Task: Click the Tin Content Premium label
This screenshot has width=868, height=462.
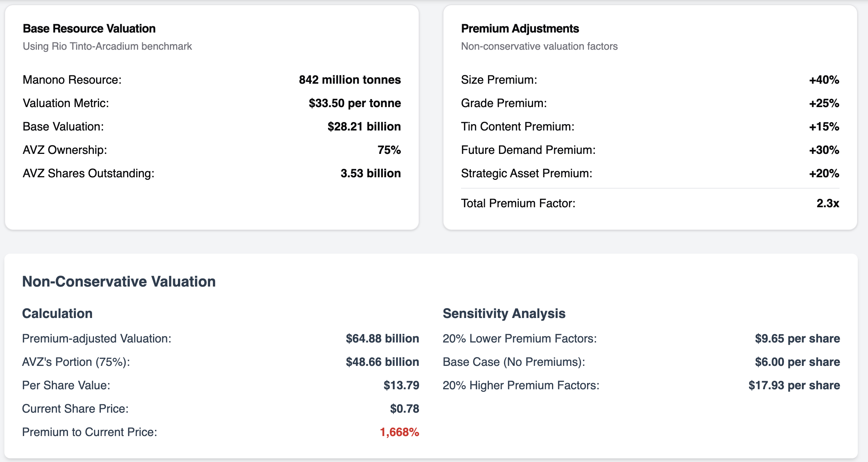Action: (517, 126)
